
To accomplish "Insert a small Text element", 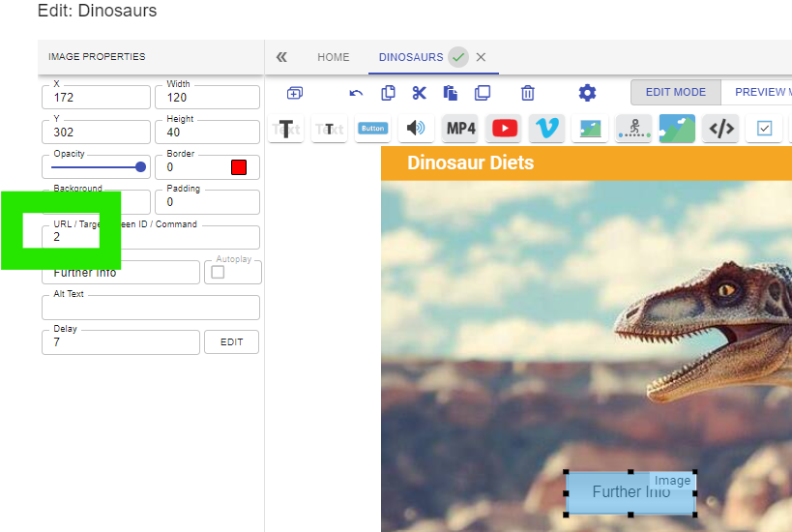I will point(330,129).
